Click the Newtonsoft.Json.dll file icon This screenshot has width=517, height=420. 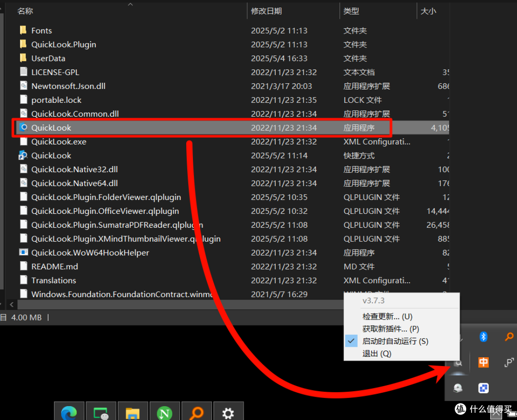23,86
